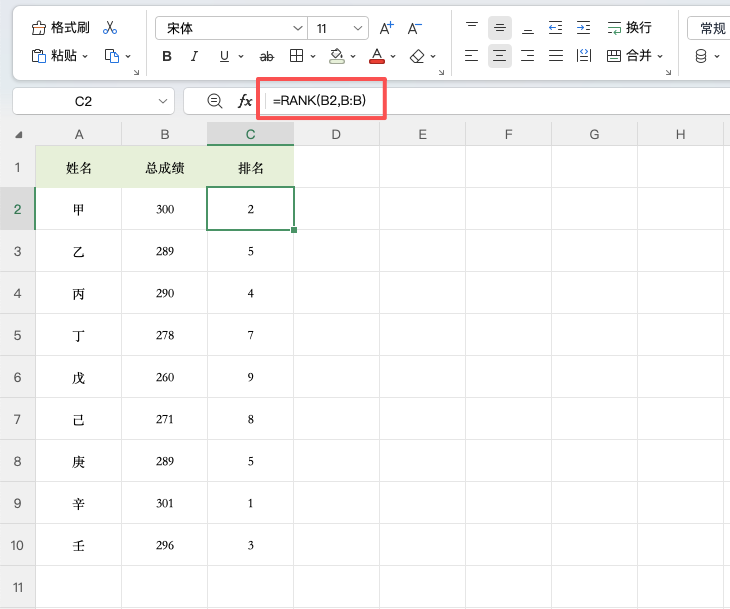730x609 pixels.
Task: Click the decrease font size icon
Action: click(x=414, y=28)
